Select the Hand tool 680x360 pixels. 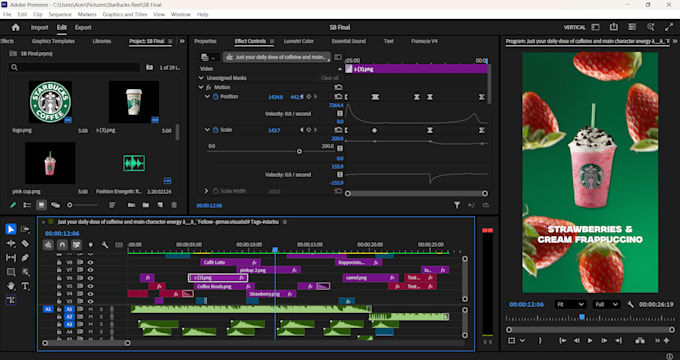[x=11, y=286]
